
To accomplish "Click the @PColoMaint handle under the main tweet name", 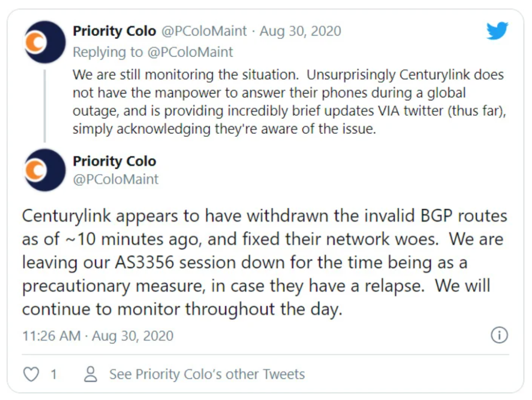I will click(x=116, y=179).
